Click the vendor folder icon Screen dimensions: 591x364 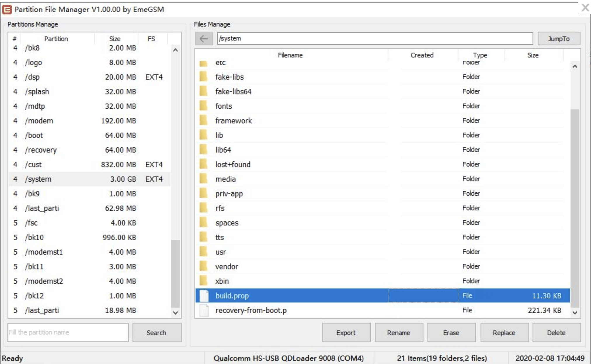204,266
